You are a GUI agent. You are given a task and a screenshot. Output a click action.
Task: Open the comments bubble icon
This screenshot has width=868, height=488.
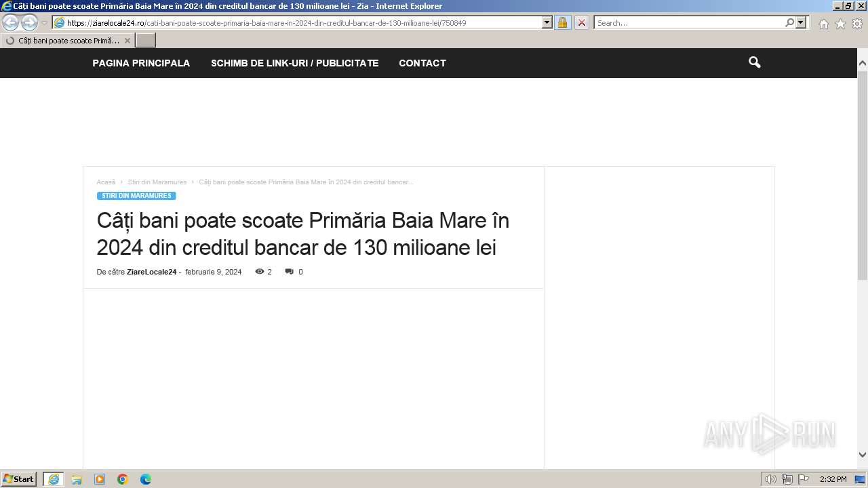pyautogui.click(x=290, y=271)
